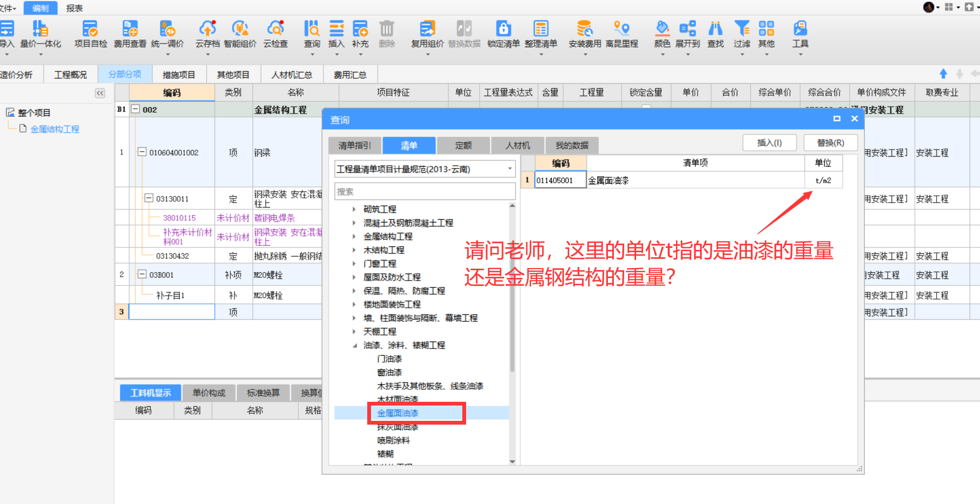Select 金属结构工程 in project tree
980x504 pixels.
coord(55,129)
